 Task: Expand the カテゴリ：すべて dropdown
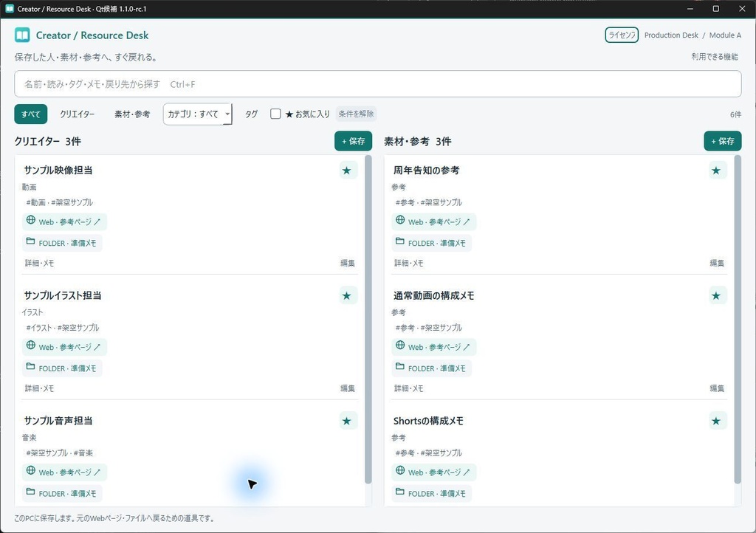point(198,114)
